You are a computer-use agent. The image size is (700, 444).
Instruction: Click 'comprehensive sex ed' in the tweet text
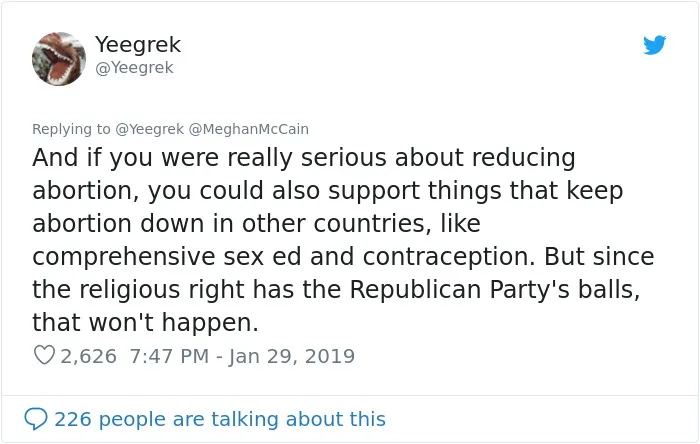[x=167, y=257]
